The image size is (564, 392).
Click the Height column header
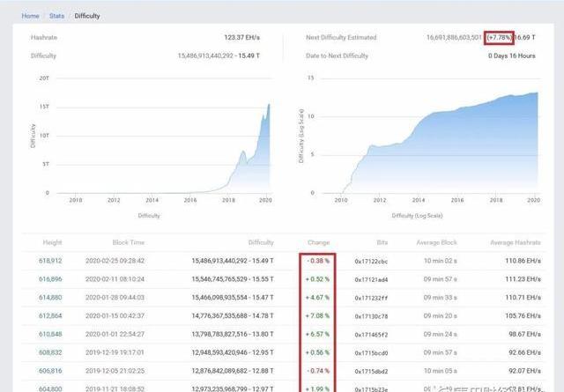[x=53, y=241]
